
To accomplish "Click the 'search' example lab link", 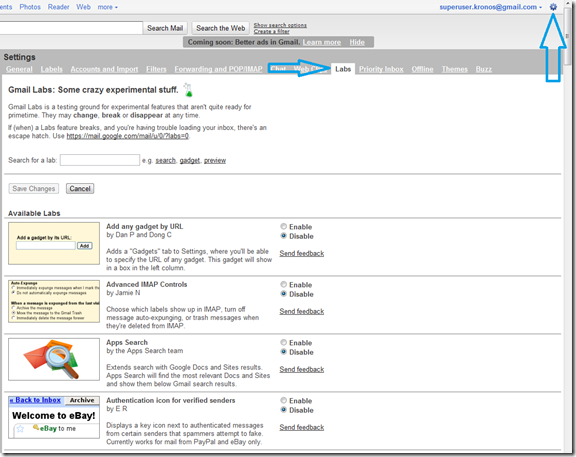I will point(166,161).
